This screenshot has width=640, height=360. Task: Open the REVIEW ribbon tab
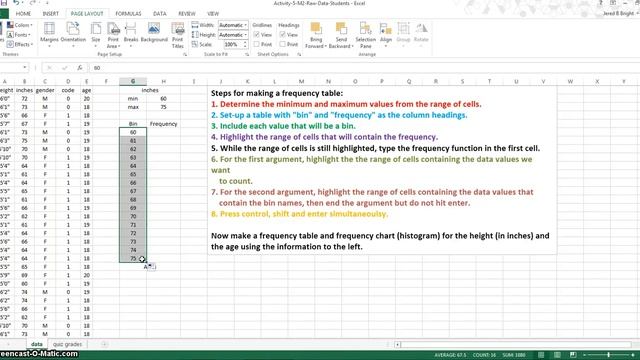[x=187, y=13]
